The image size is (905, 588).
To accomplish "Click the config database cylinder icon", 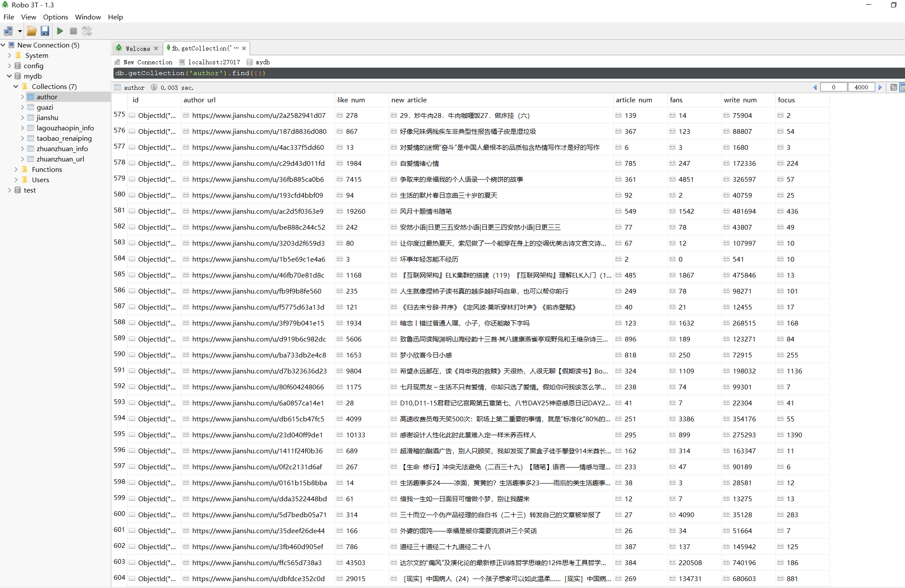I will point(18,66).
